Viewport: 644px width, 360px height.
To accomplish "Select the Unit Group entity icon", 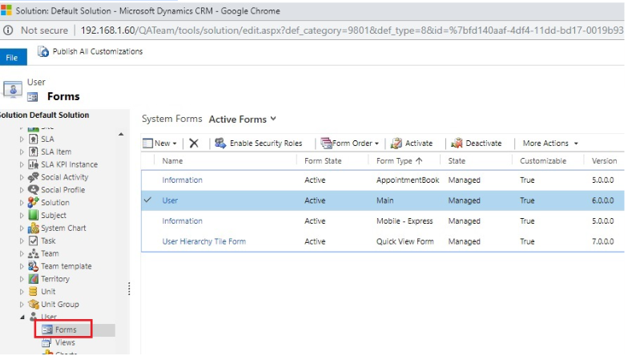I will (34, 305).
